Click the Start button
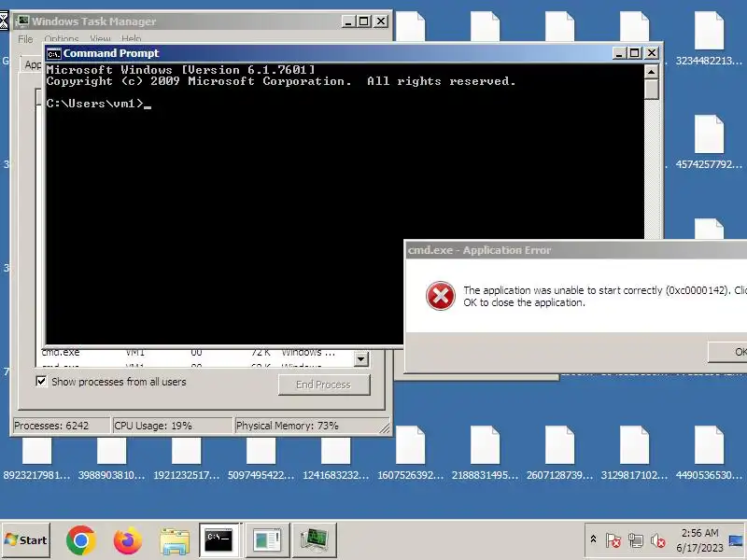This screenshot has height=560, width=747. (26, 540)
